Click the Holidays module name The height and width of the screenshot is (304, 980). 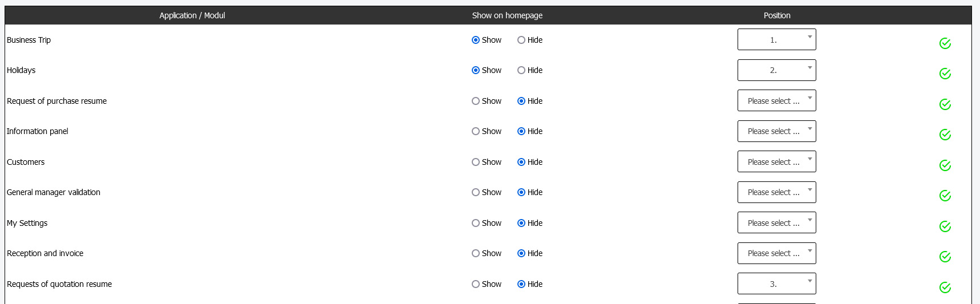click(21, 70)
